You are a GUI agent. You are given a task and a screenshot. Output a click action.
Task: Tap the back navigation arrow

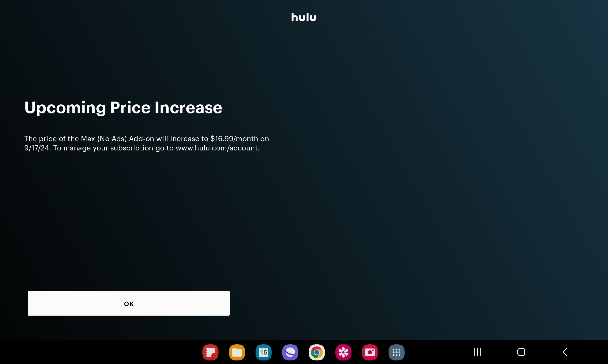point(565,352)
